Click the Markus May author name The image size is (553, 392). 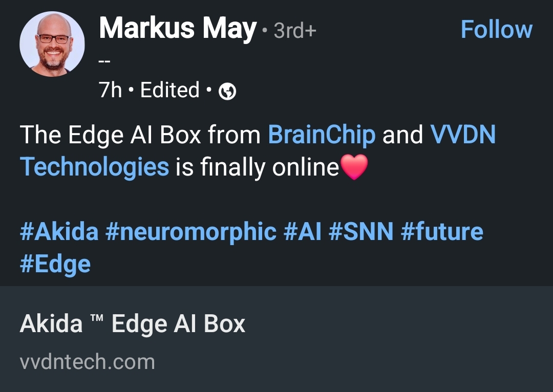[177, 29]
